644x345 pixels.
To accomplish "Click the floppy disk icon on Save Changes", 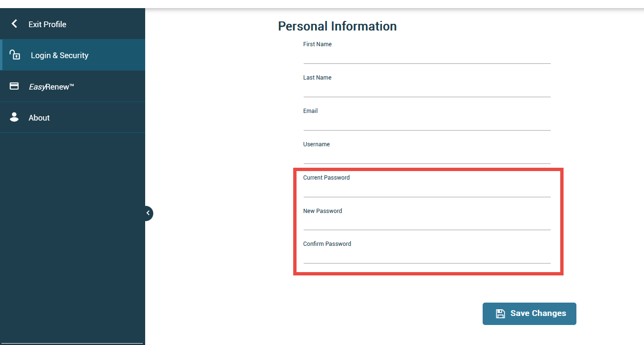I will tap(500, 314).
